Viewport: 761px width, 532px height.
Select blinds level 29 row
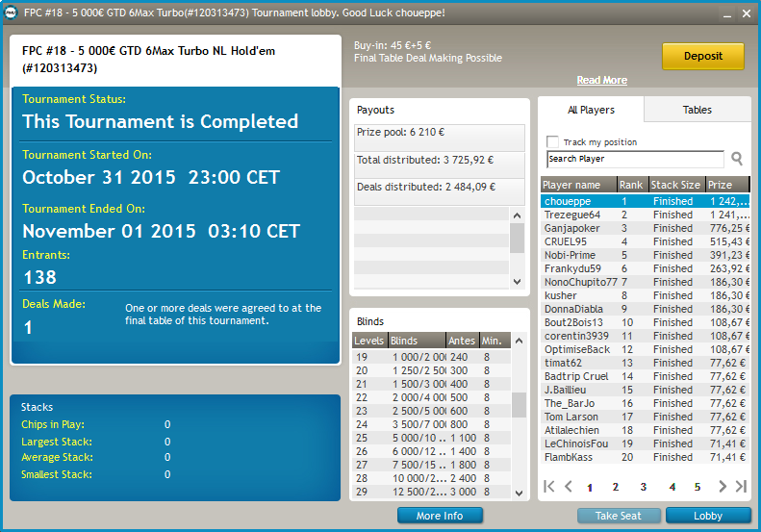coord(431,492)
